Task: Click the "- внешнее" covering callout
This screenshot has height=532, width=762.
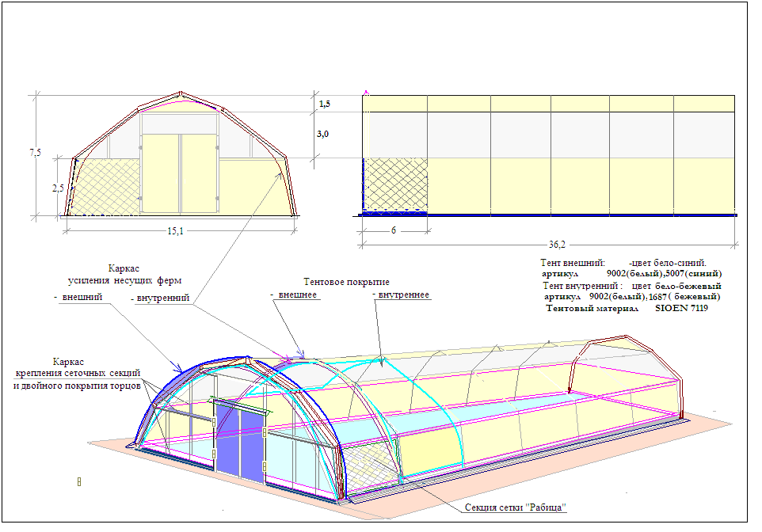Action: [x=293, y=294]
